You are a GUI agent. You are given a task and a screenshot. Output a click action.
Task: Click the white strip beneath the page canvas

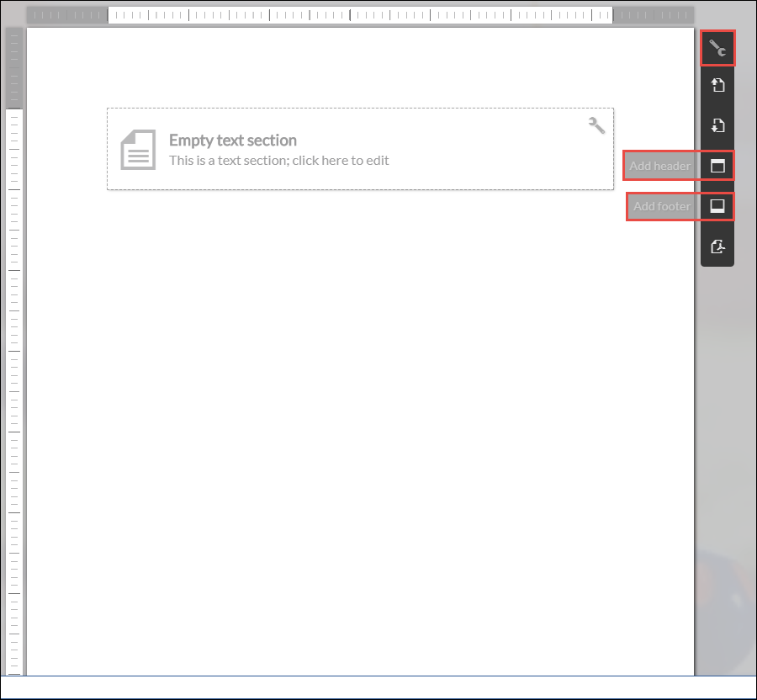(378, 687)
